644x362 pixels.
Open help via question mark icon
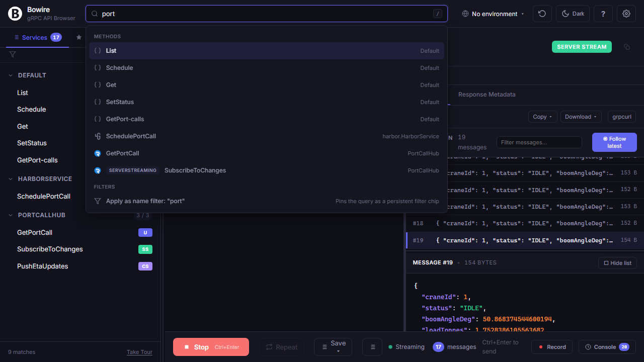[603, 14]
